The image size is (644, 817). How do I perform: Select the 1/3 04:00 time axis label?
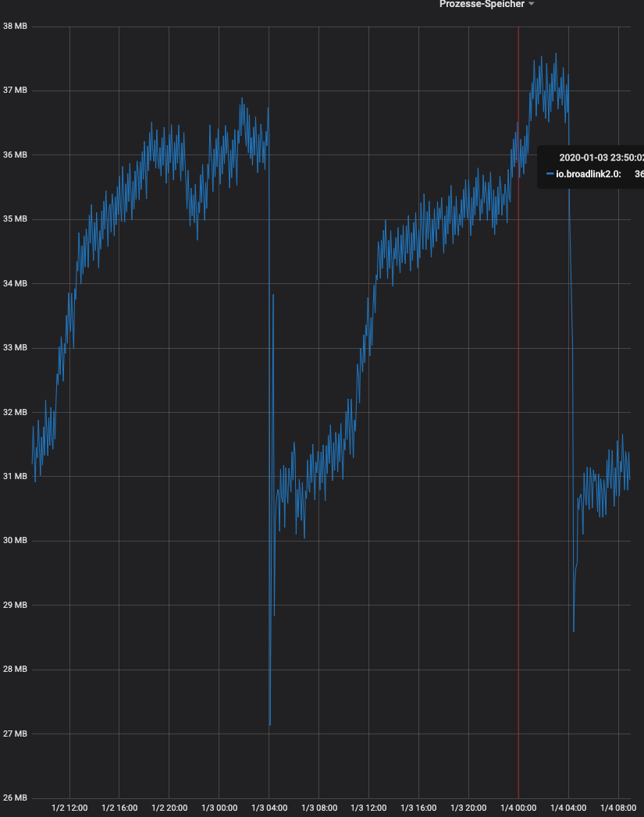[269, 808]
